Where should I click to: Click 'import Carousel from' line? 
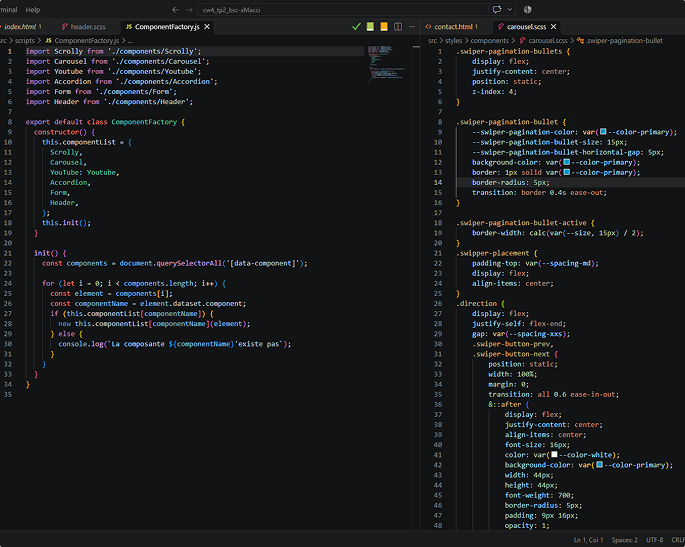tap(117, 61)
